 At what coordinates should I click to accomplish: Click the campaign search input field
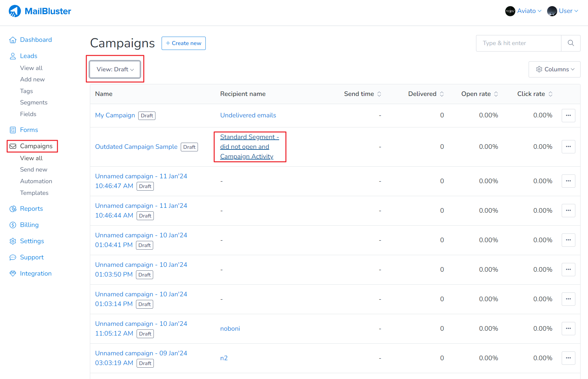[x=519, y=43]
